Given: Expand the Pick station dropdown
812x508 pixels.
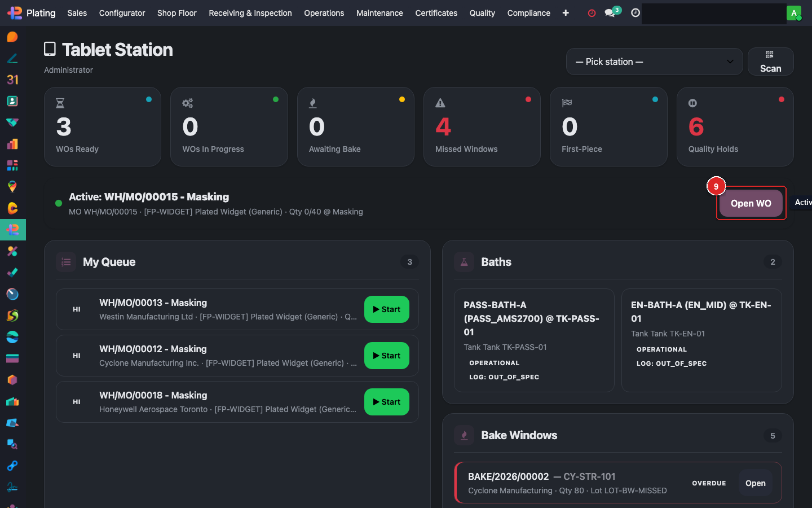Looking at the screenshot, I should (654, 62).
